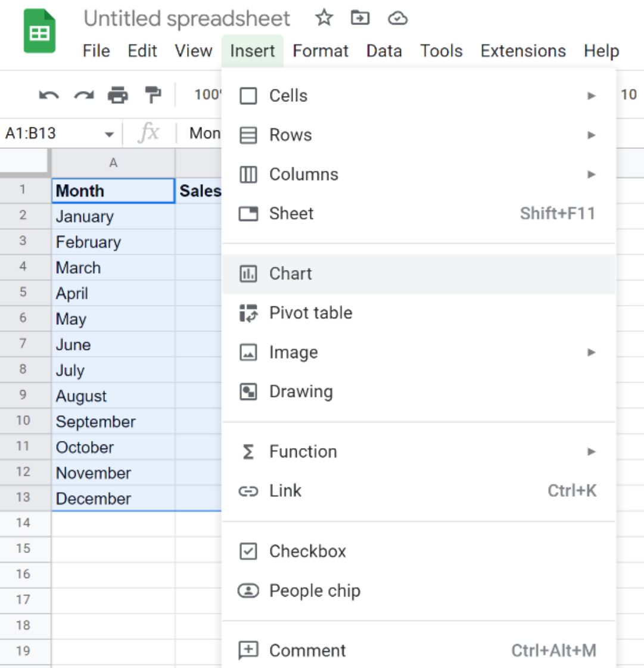The height and width of the screenshot is (668, 644).
Task: Expand the Rows submenu arrow
Action: (591, 135)
